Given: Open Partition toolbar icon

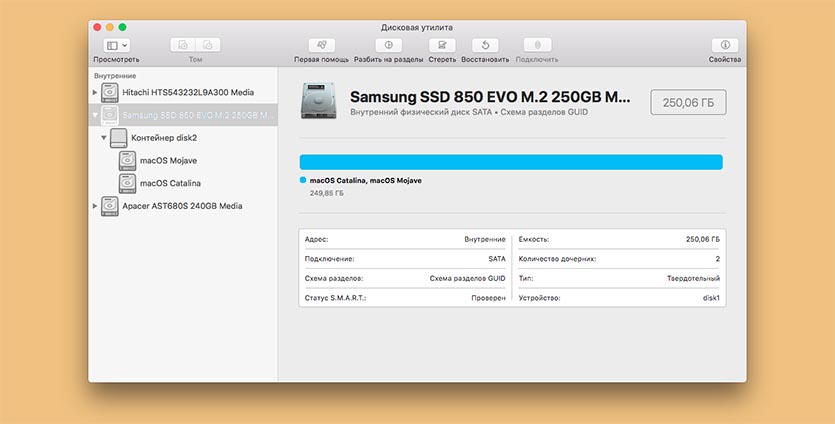Looking at the screenshot, I should click(x=389, y=45).
